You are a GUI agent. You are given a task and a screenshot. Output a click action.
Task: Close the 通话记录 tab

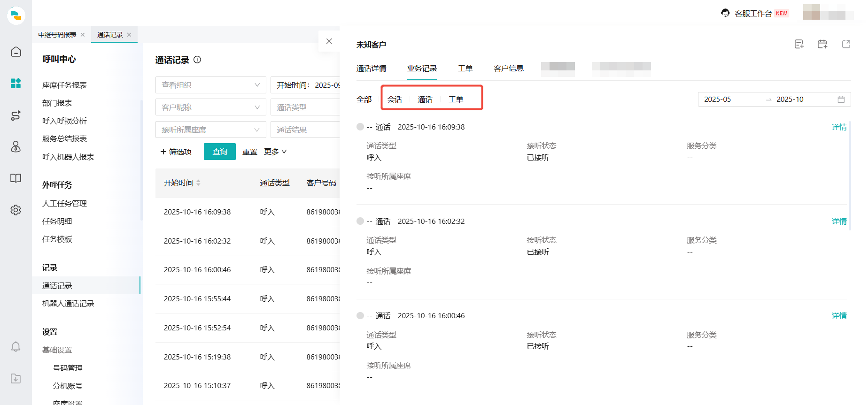(129, 35)
